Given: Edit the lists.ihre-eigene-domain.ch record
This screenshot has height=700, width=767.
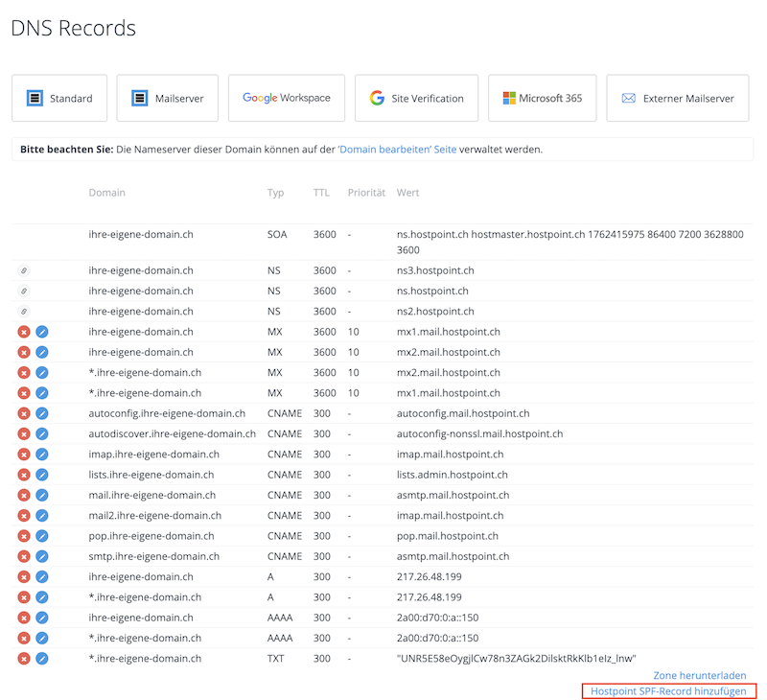Looking at the screenshot, I should [42, 475].
